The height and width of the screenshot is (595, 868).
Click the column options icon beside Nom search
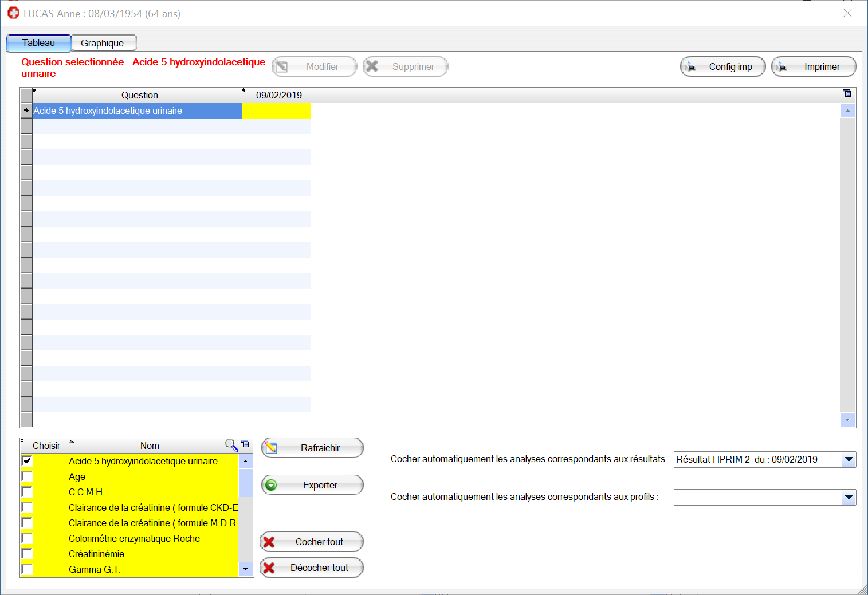click(x=246, y=444)
